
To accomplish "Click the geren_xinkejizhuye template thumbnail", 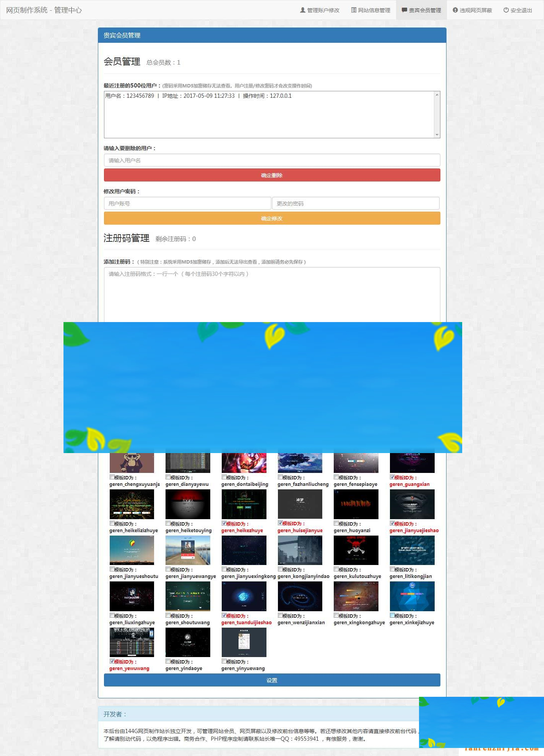I will tap(412, 596).
